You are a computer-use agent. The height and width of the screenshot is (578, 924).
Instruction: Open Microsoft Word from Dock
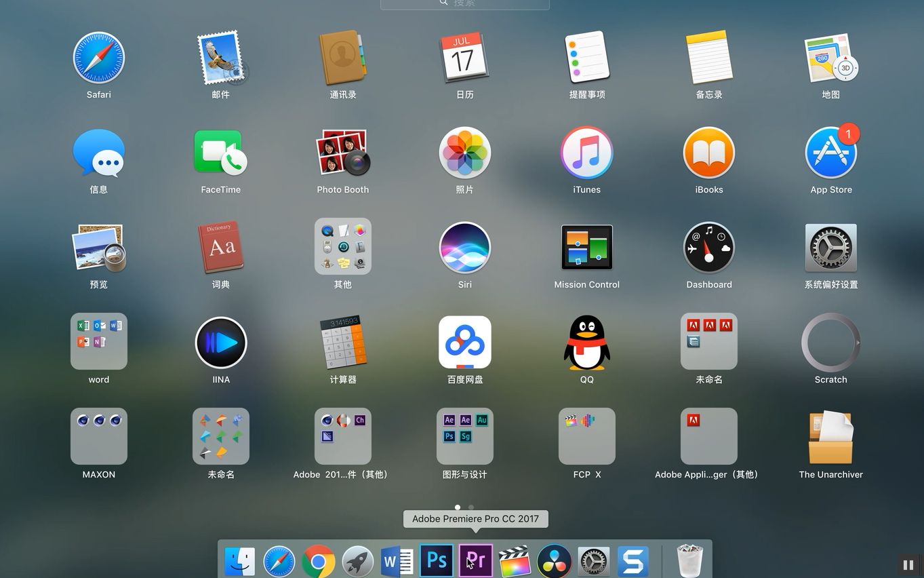coord(397,561)
